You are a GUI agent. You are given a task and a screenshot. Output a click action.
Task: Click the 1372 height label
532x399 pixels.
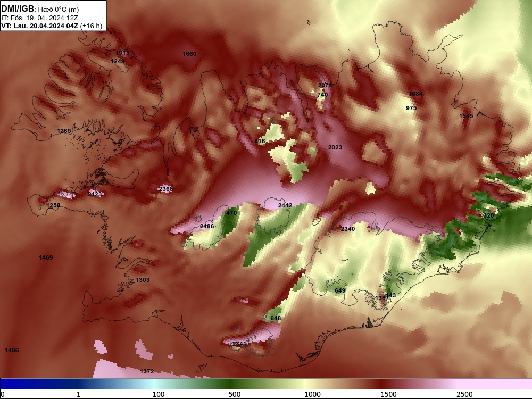pyautogui.click(x=147, y=372)
